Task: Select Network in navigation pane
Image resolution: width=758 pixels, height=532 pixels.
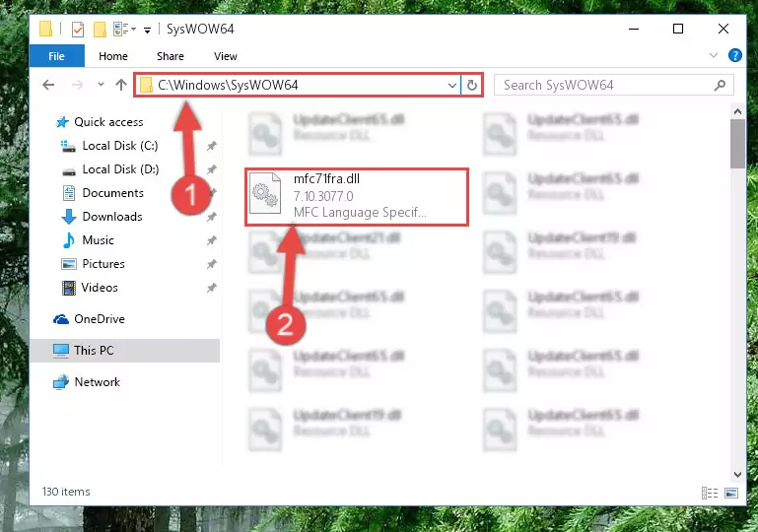Action: (x=97, y=381)
